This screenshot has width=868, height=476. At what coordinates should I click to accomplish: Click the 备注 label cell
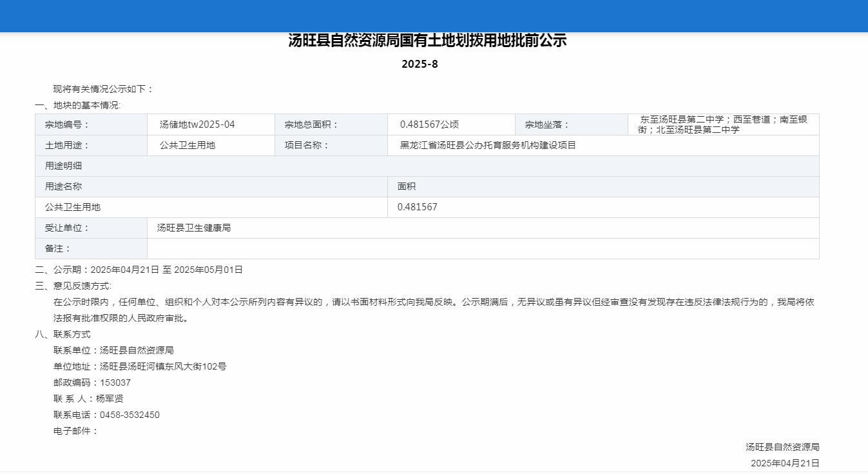pos(92,248)
